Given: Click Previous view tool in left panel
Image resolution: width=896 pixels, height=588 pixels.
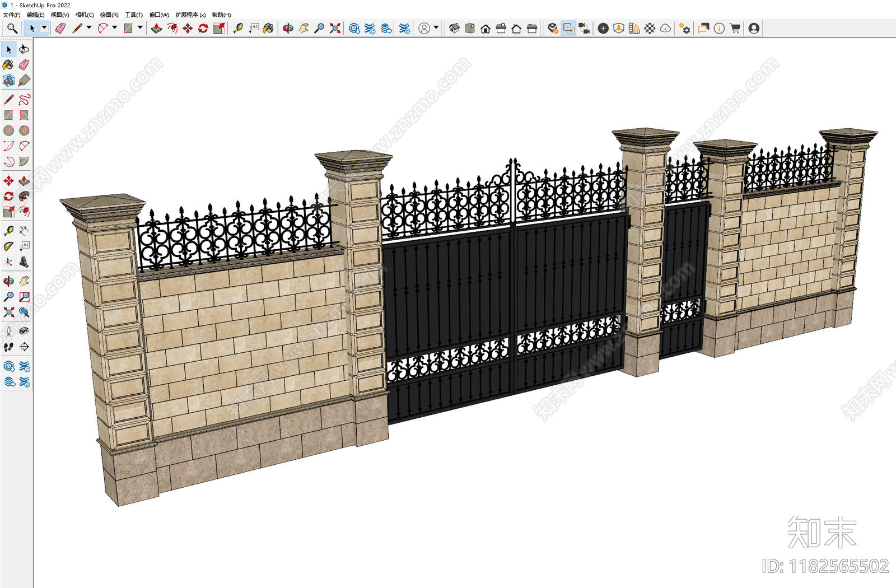Looking at the screenshot, I should (24, 312).
